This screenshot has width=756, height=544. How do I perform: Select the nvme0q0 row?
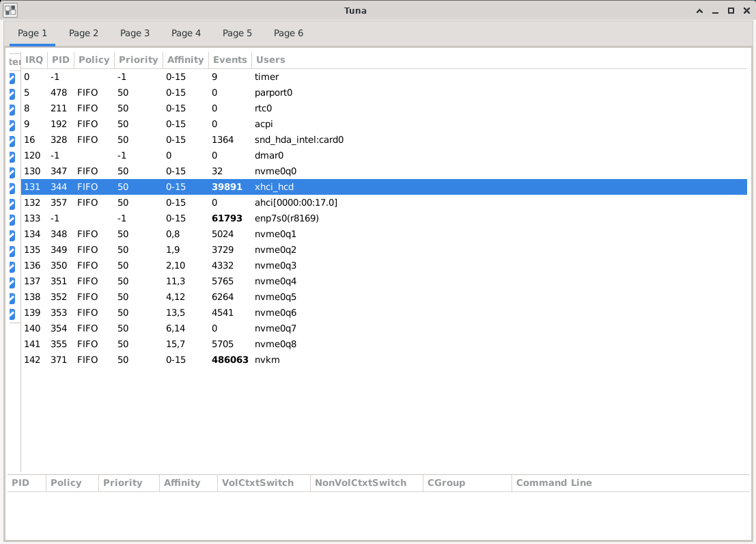[384, 172]
